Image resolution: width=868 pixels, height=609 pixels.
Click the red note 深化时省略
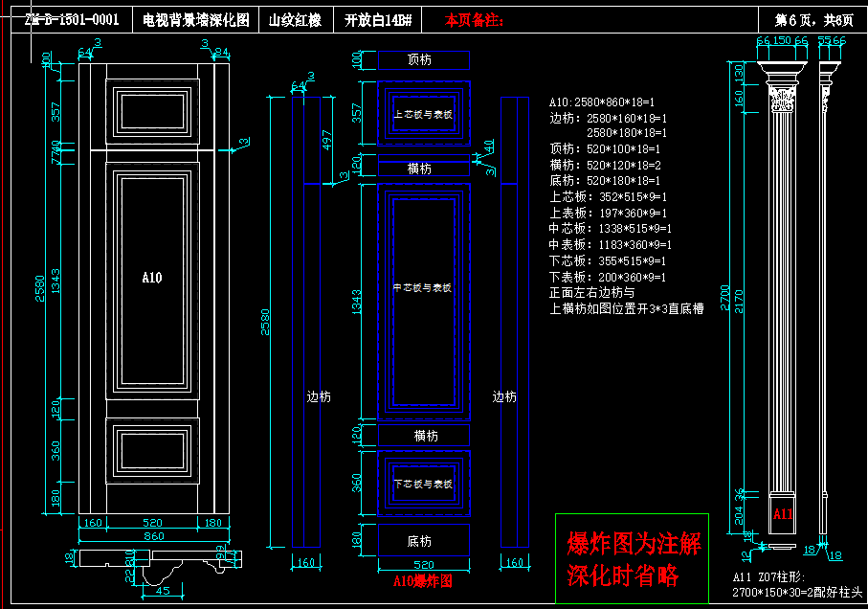(x=623, y=575)
